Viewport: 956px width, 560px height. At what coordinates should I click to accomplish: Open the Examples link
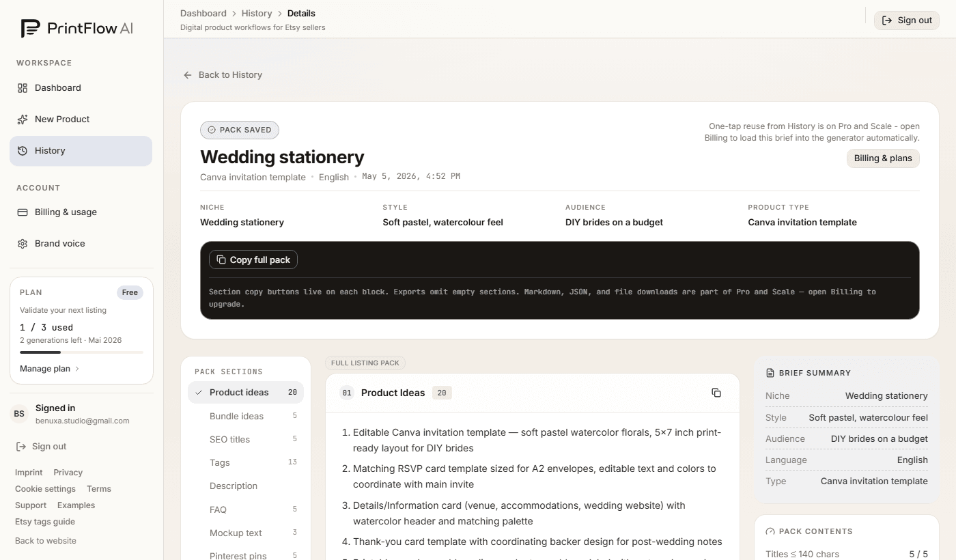point(76,505)
